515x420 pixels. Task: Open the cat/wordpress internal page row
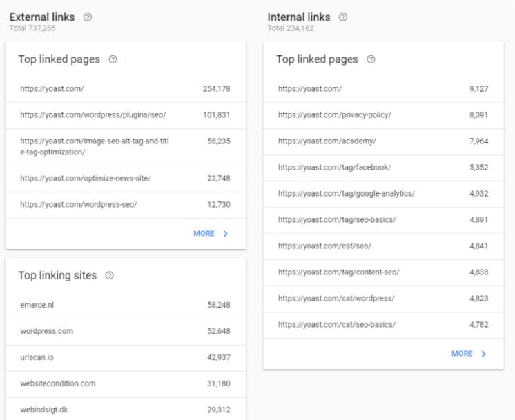[x=383, y=299]
